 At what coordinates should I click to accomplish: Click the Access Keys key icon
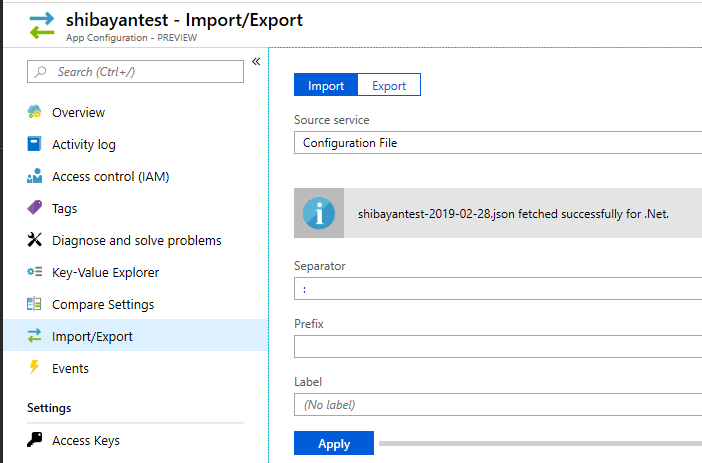pyautogui.click(x=34, y=440)
